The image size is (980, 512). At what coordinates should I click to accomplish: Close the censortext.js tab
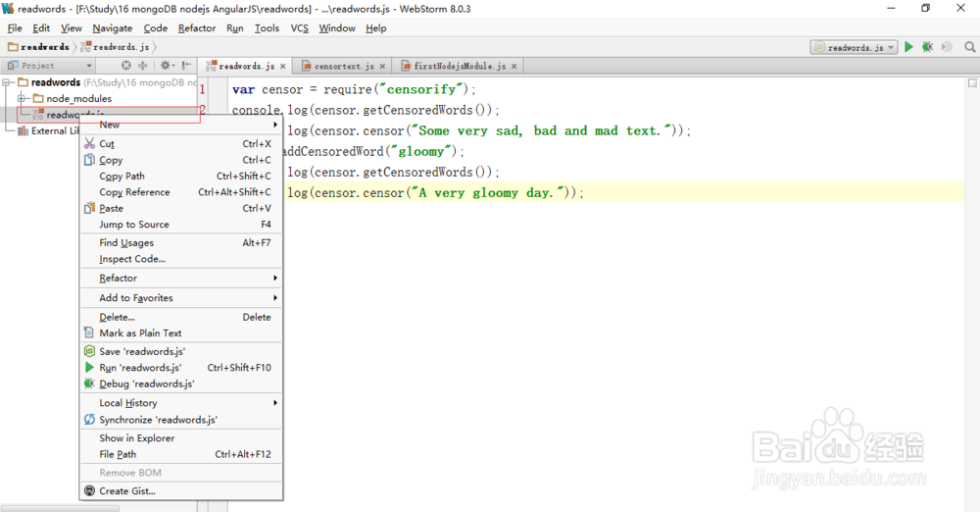(x=382, y=67)
